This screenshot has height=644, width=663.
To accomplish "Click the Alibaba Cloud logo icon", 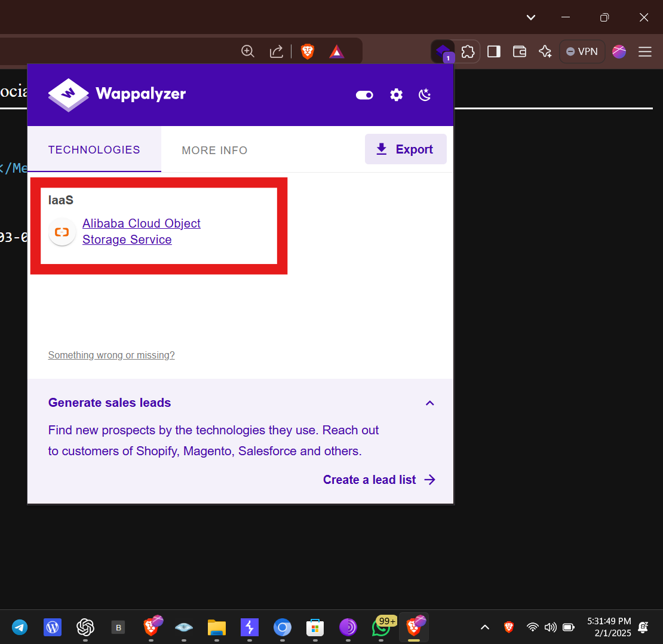I will [x=62, y=232].
